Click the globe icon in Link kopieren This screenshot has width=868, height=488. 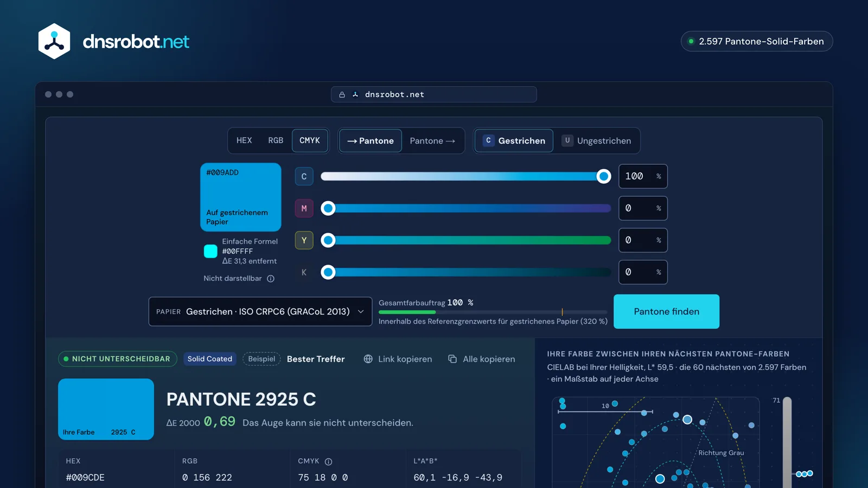point(368,359)
